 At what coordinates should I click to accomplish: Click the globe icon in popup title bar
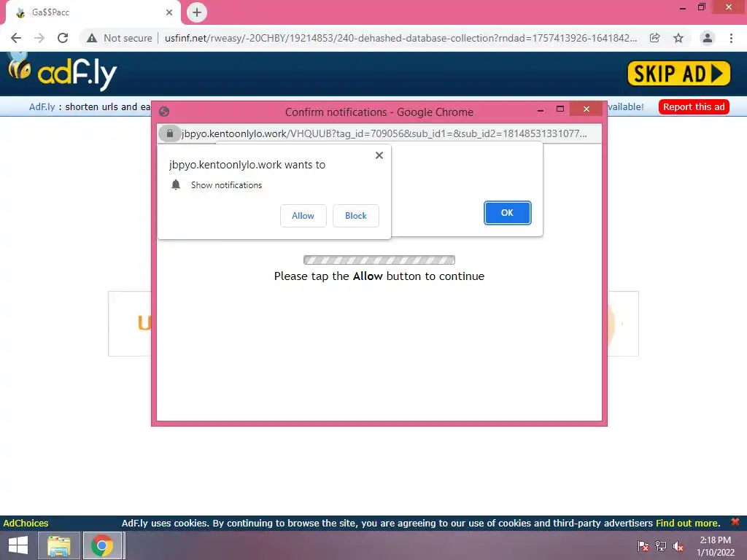point(164,112)
